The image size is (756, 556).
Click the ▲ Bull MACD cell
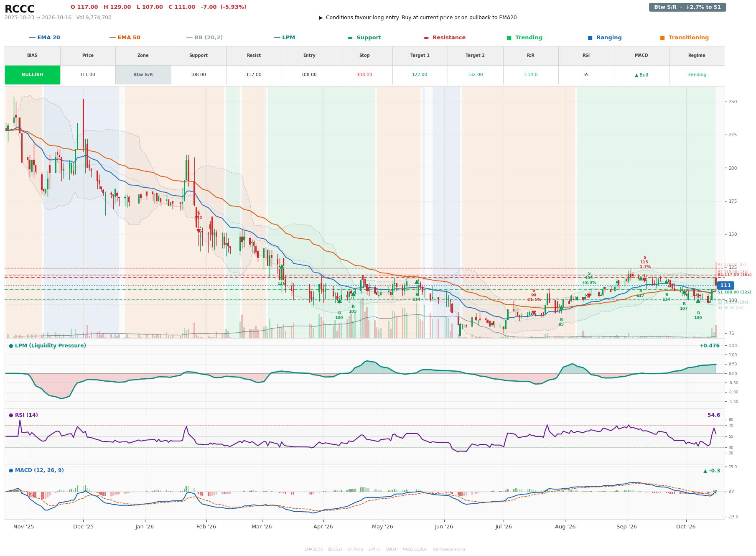click(641, 75)
